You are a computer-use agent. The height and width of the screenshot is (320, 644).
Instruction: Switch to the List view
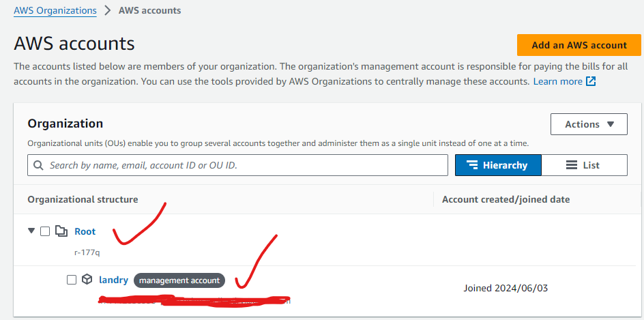pos(584,165)
